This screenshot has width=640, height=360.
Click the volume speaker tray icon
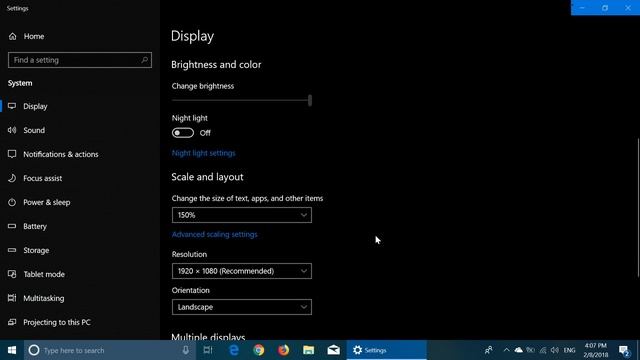554,350
